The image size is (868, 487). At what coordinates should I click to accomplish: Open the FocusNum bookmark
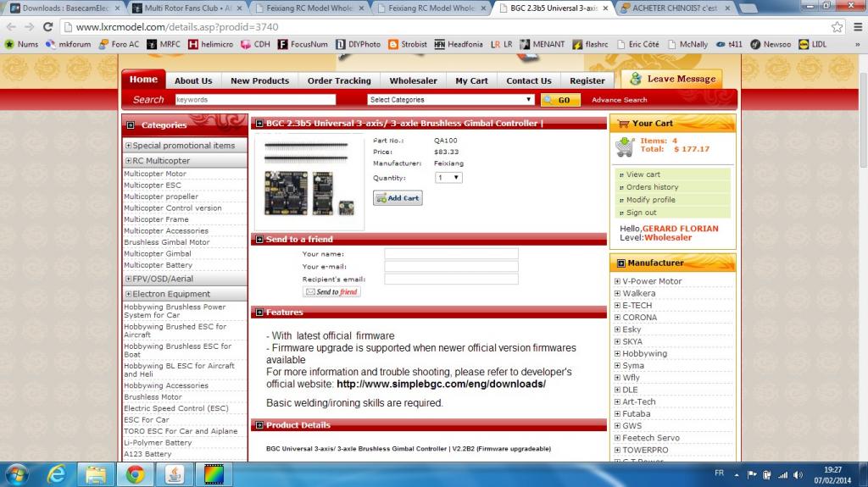303,44
